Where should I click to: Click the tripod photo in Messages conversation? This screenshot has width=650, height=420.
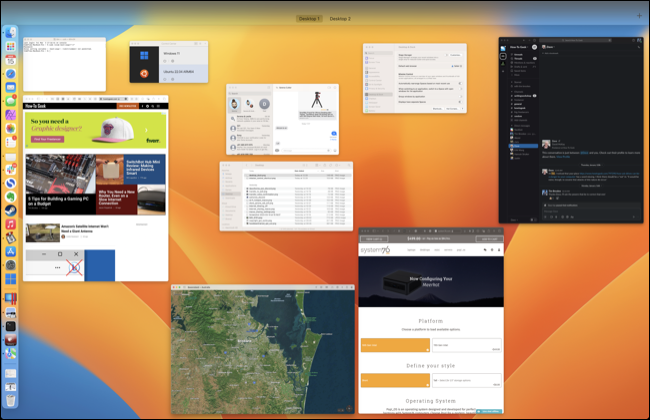point(317,100)
